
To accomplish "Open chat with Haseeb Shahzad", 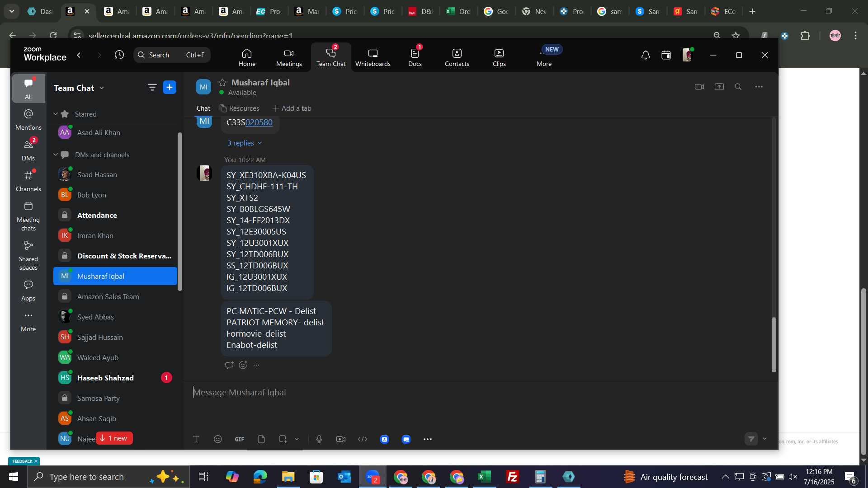I will pos(115,378).
